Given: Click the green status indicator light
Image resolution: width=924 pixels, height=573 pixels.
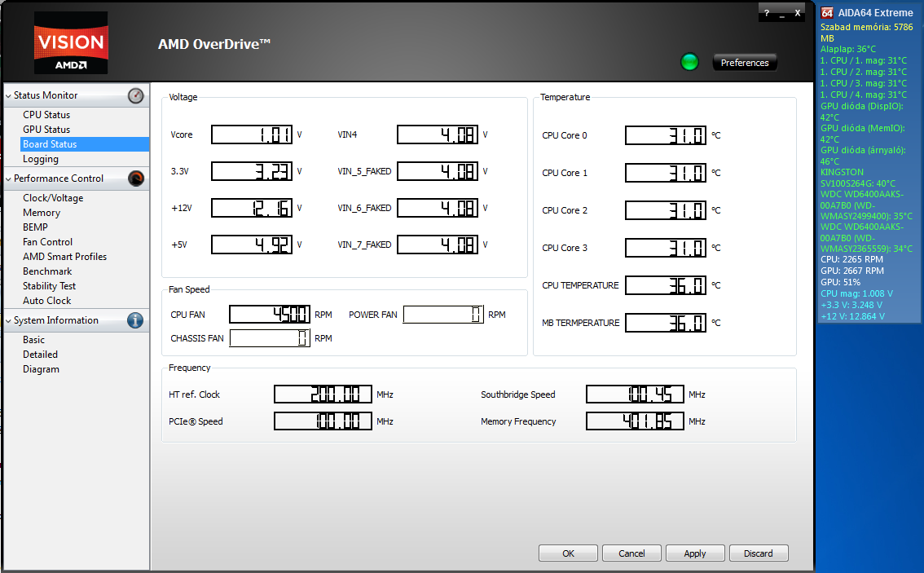Looking at the screenshot, I should click(689, 62).
